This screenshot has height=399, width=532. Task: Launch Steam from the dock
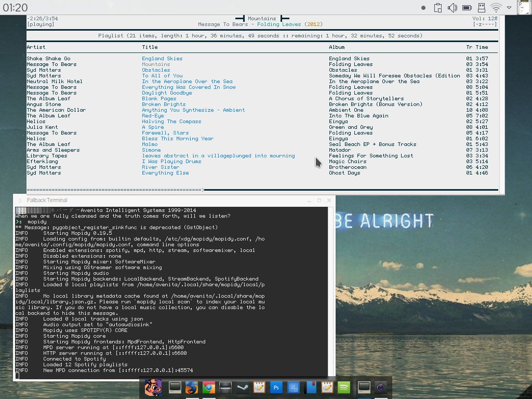[243, 388]
